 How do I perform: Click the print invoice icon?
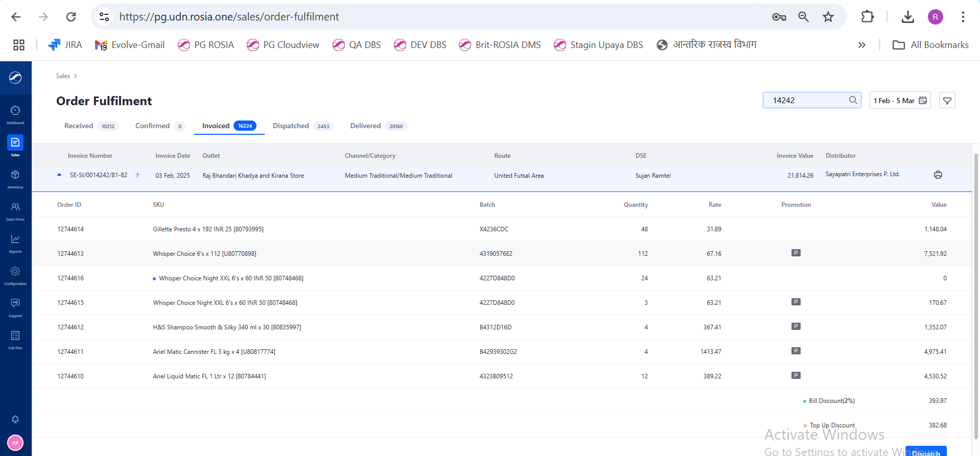click(x=938, y=175)
